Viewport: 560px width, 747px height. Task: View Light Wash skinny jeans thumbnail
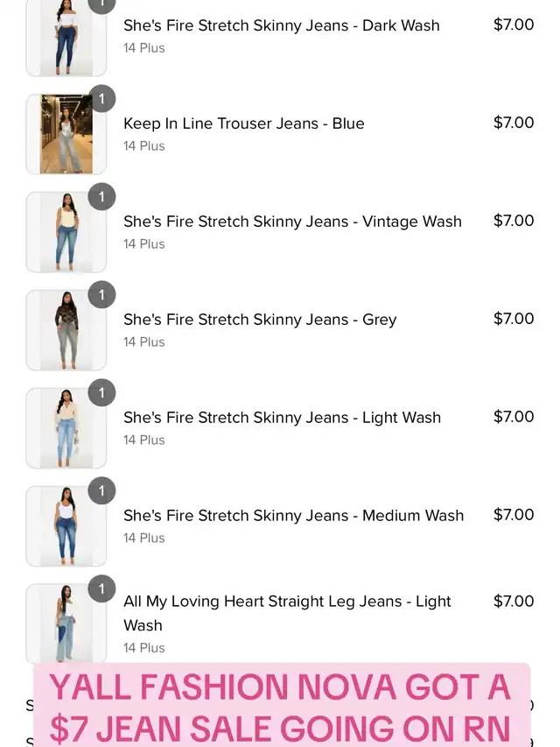[66, 428]
